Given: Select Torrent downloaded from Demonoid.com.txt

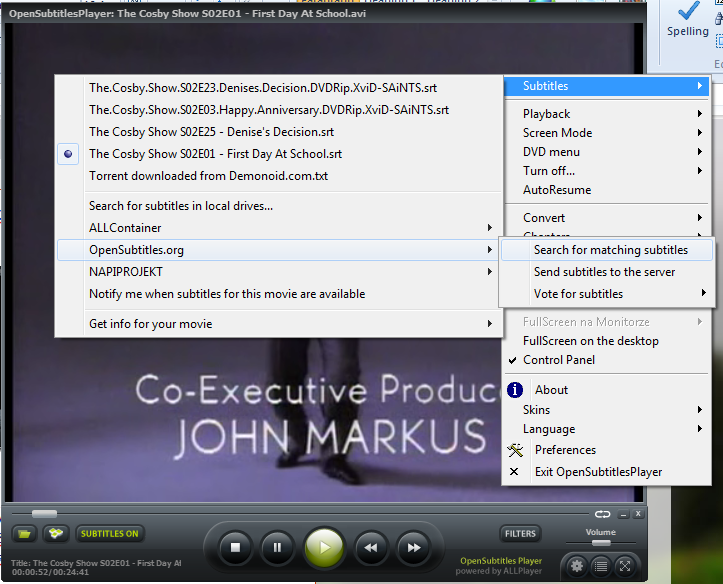Looking at the screenshot, I should click(x=279, y=176).
